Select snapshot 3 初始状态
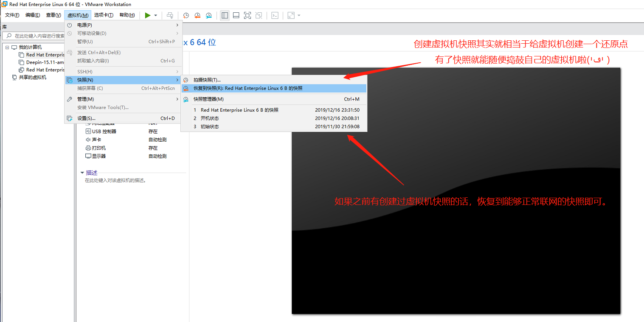The width and height of the screenshot is (644, 322). pos(274,126)
